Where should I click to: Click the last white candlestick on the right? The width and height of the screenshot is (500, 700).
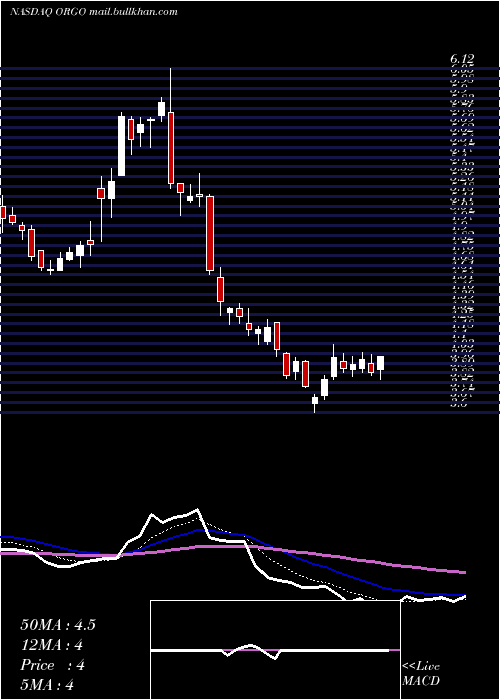tap(380, 363)
